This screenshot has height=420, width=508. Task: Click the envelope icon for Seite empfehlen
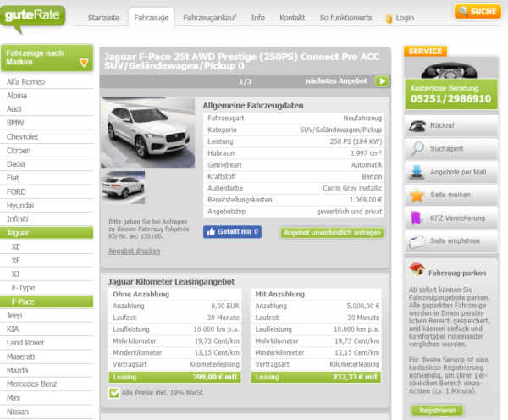tap(417, 241)
